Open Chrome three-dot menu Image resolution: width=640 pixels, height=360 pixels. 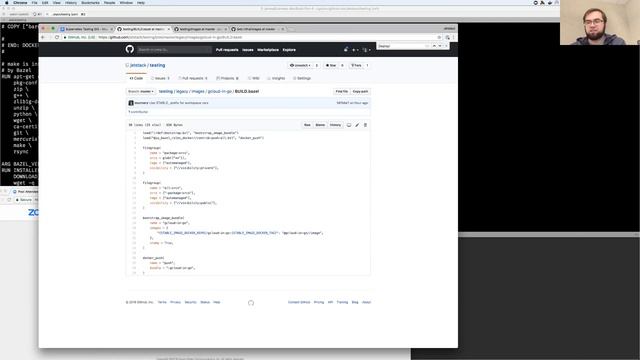pyautogui.click(x=453, y=37)
